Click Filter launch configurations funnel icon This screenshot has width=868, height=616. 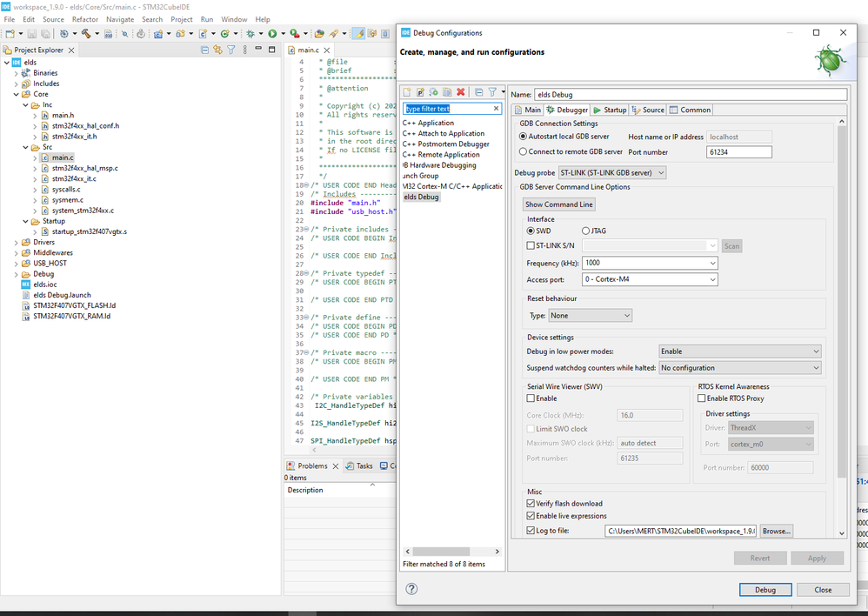tap(492, 92)
